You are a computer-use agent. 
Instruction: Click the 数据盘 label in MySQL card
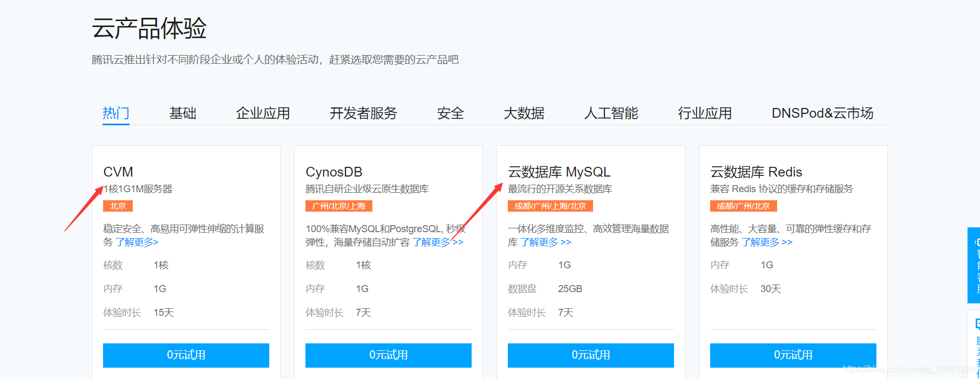tap(522, 289)
